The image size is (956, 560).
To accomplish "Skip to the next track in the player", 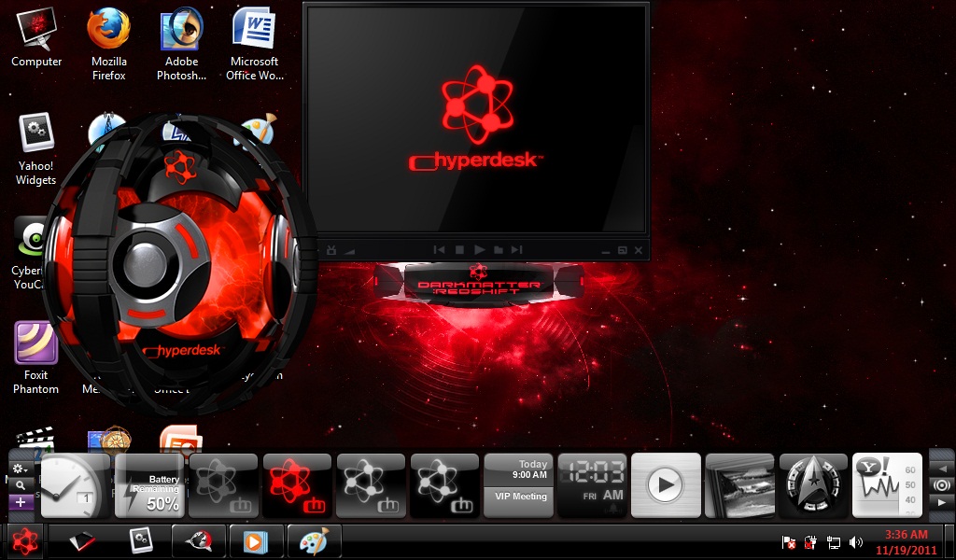I will tap(517, 250).
